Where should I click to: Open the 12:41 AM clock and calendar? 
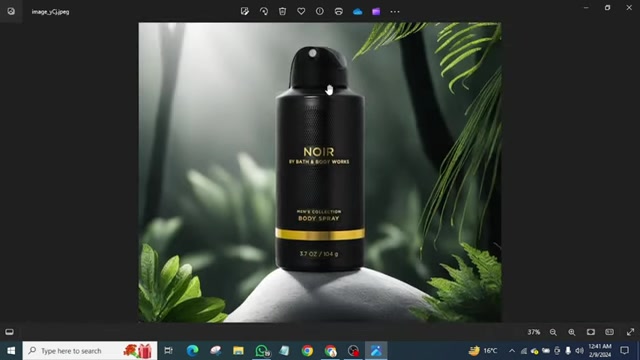tap(600, 351)
